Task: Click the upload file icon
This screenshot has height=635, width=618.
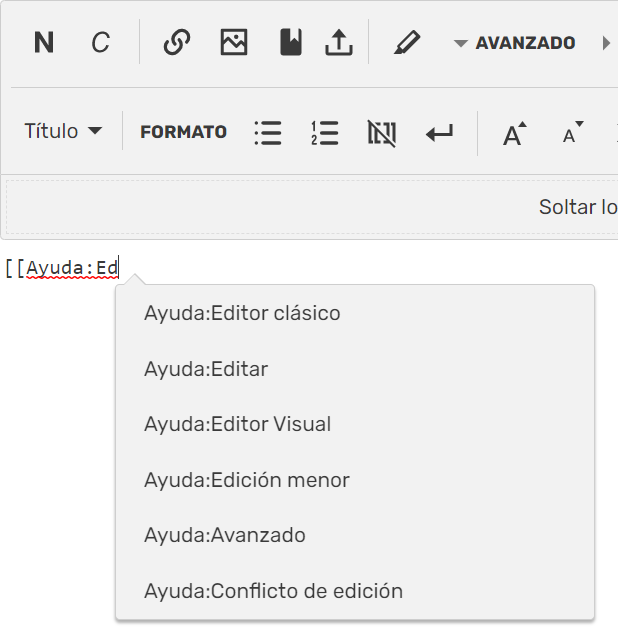Action: [339, 43]
